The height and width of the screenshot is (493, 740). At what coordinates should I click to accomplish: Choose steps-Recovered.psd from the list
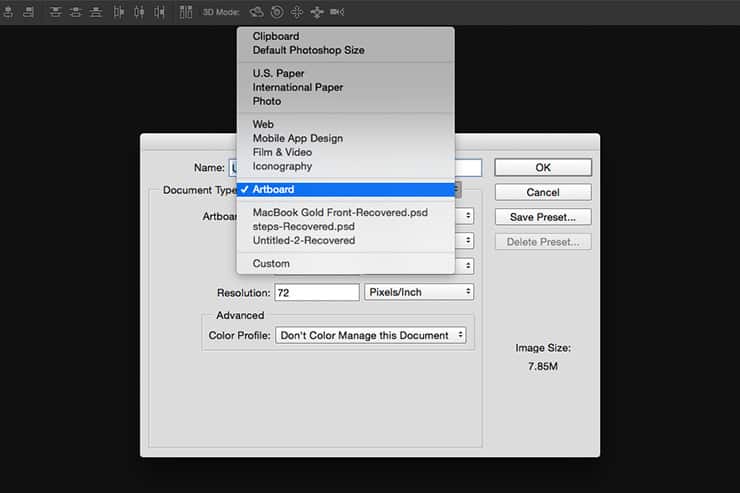(x=345, y=226)
